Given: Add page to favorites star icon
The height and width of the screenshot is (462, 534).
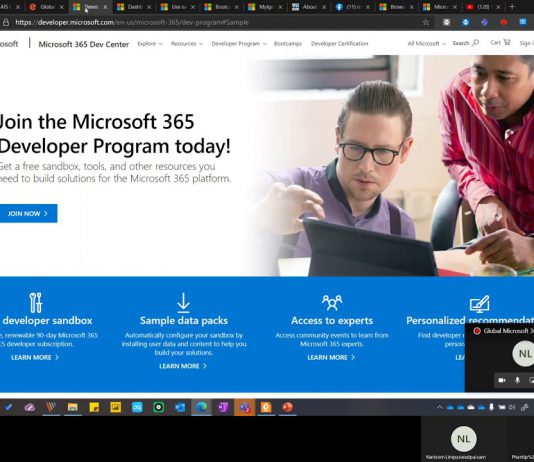Looking at the screenshot, I should 426,22.
